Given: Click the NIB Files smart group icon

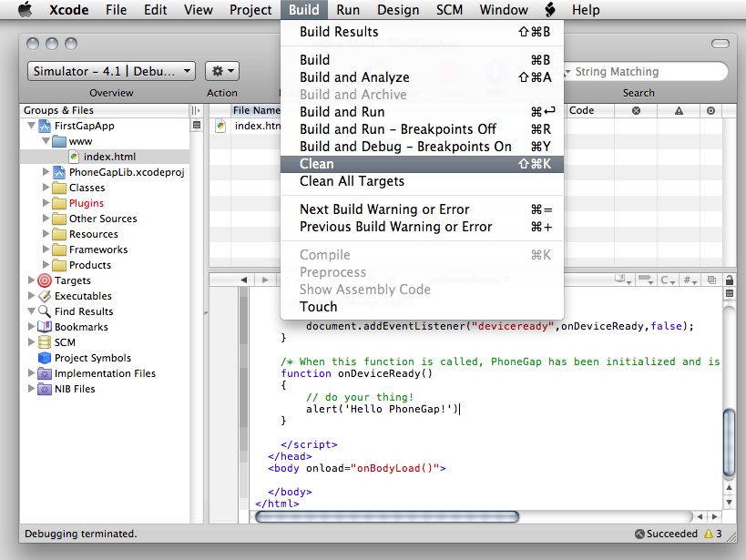Looking at the screenshot, I should (45, 389).
